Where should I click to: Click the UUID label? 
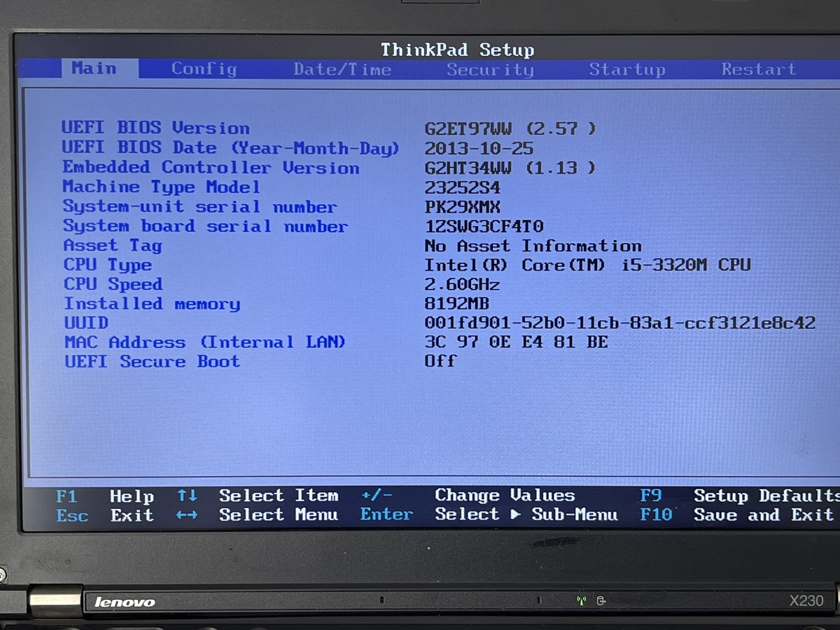point(86,323)
